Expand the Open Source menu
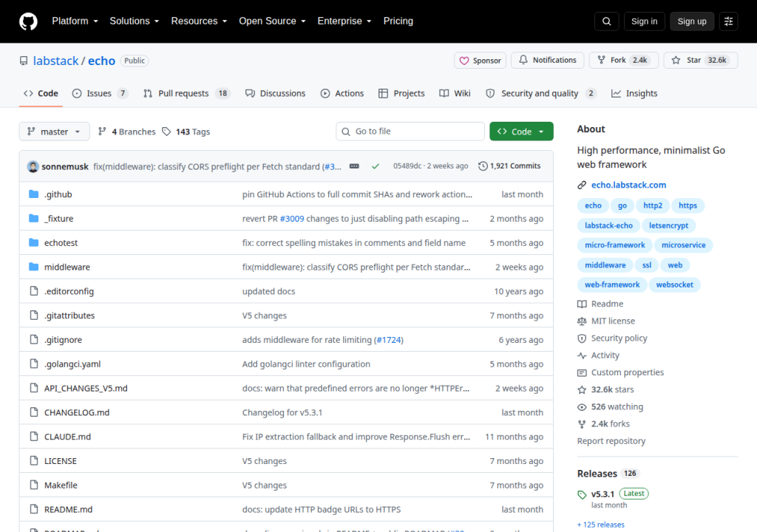The height and width of the screenshot is (532, 757). (272, 21)
